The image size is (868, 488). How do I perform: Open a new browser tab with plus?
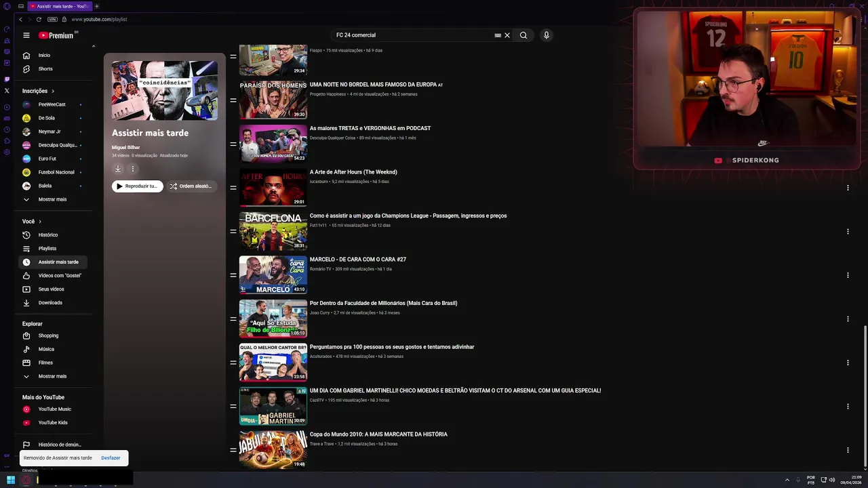(97, 6)
